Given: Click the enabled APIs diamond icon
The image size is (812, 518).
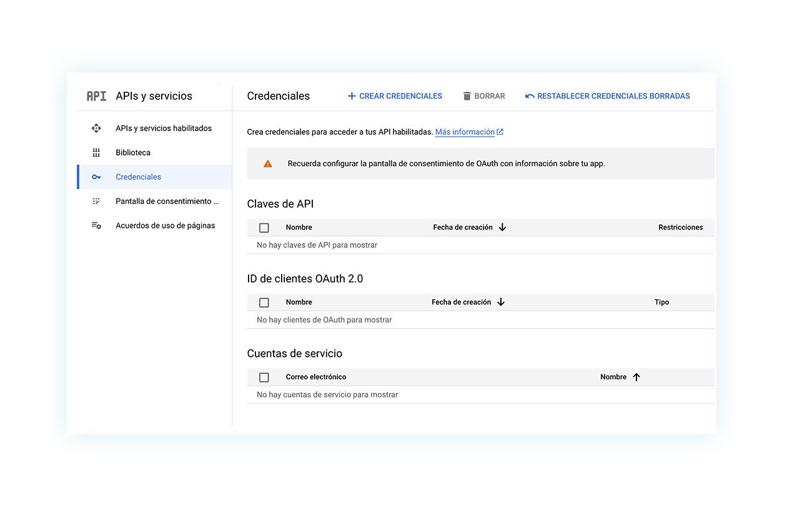Looking at the screenshot, I should pos(96,128).
